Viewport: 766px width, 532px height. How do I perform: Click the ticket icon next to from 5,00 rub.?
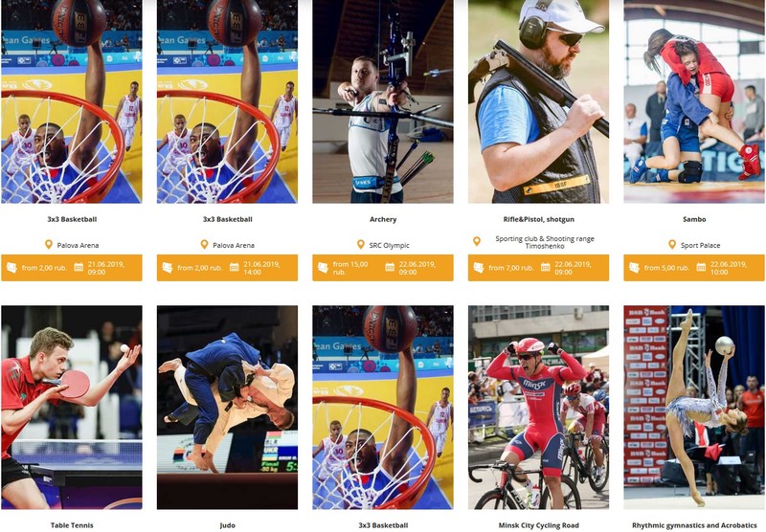(x=634, y=268)
